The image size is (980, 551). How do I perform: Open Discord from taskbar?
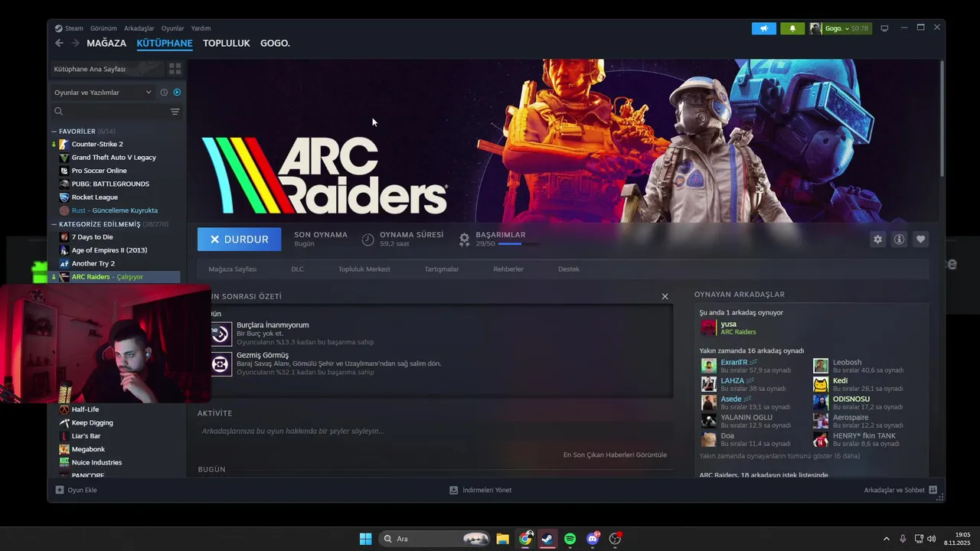coord(593,539)
